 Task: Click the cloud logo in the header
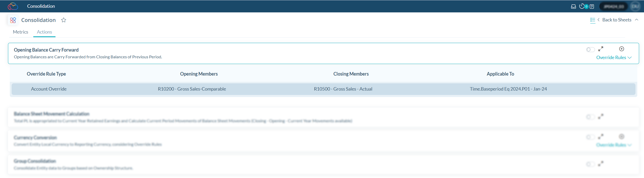pyautogui.click(x=13, y=6)
